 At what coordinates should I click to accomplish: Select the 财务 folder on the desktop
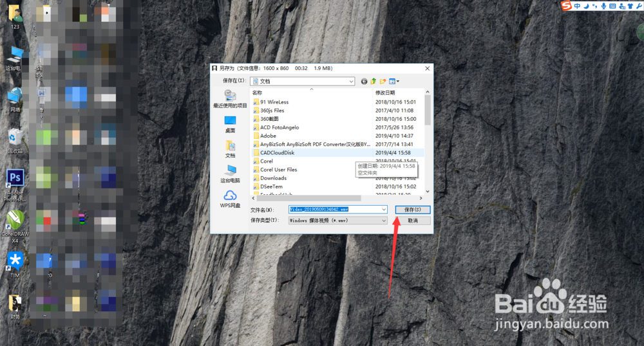[15, 307]
